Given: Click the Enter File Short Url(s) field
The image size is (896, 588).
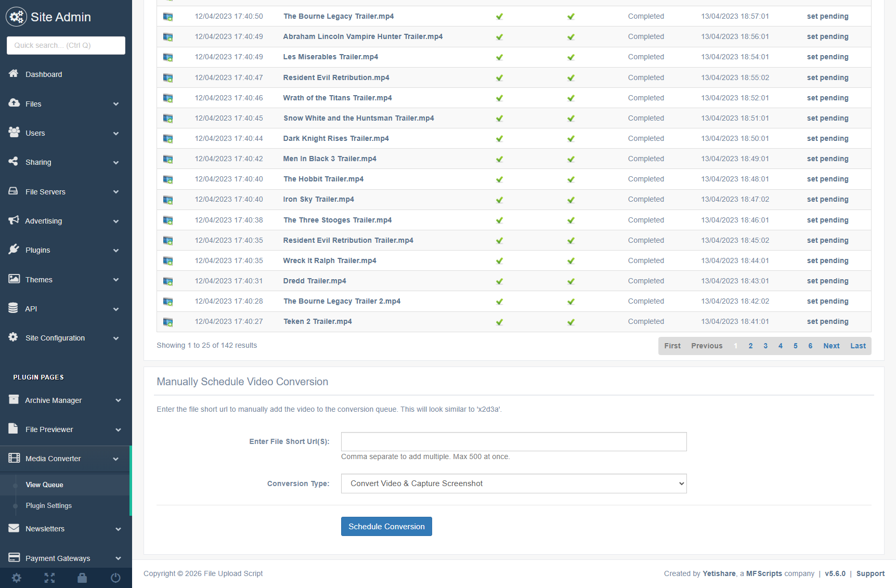Looking at the screenshot, I should [513, 441].
